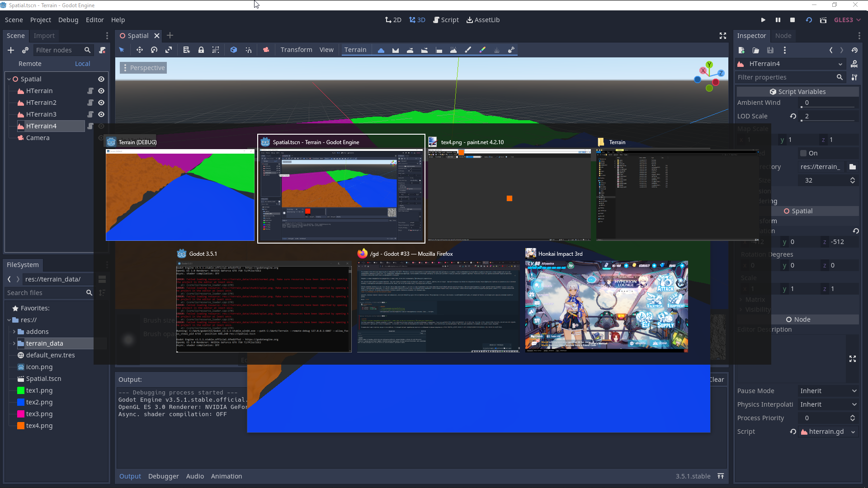Browse for terrain data directory folder
868x488 pixels.
pyautogui.click(x=853, y=167)
